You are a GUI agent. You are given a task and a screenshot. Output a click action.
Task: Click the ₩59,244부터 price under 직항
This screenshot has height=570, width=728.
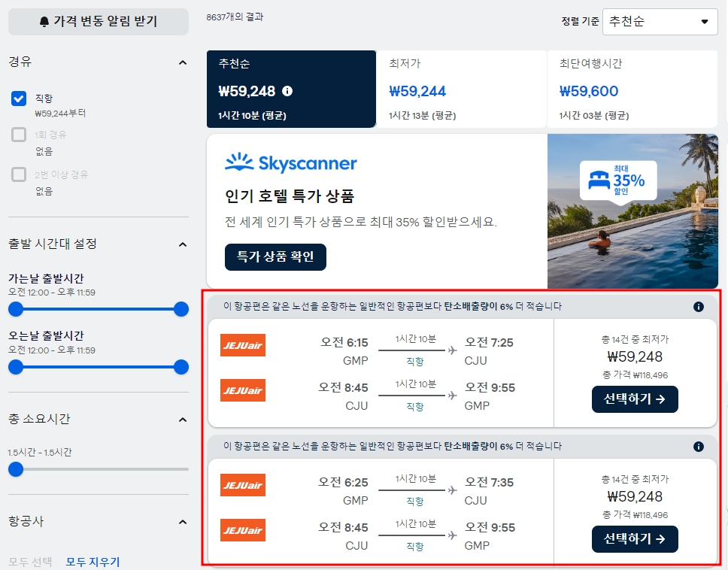pos(60,114)
